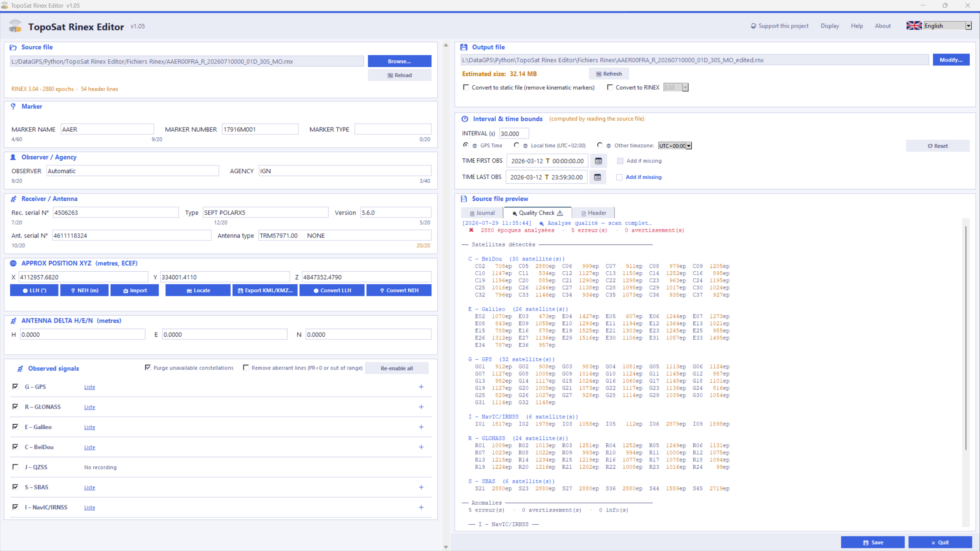Click the ANTENNA DELTA satellite icon

(x=13, y=321)
